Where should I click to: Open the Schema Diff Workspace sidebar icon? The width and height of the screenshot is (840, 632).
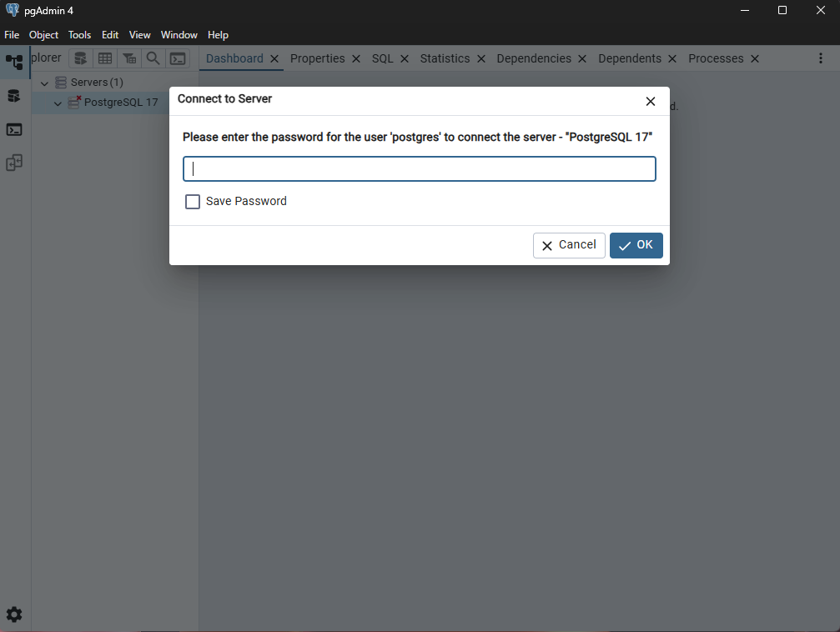point(14,163)
